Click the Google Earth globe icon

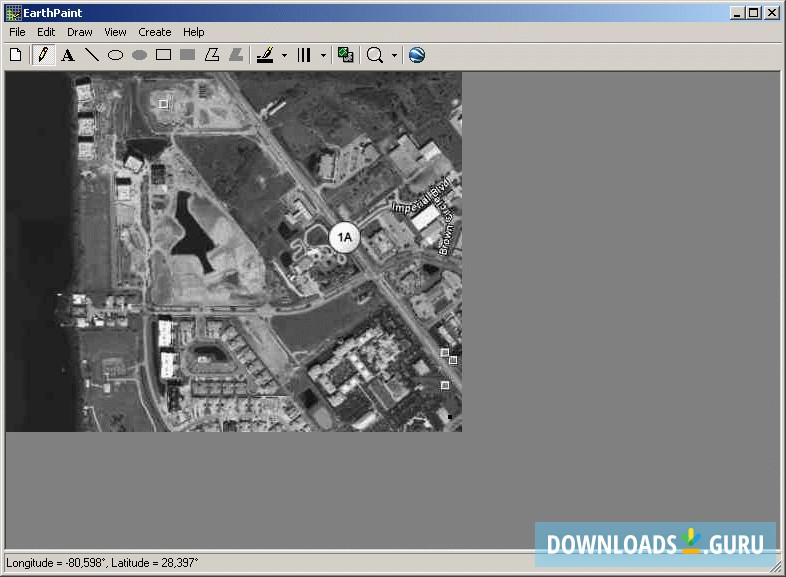(417, 55)
